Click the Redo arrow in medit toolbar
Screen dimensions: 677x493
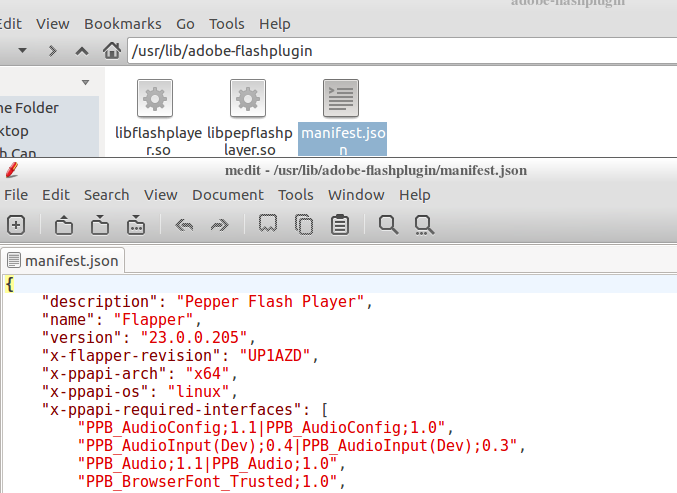[219, 225]
